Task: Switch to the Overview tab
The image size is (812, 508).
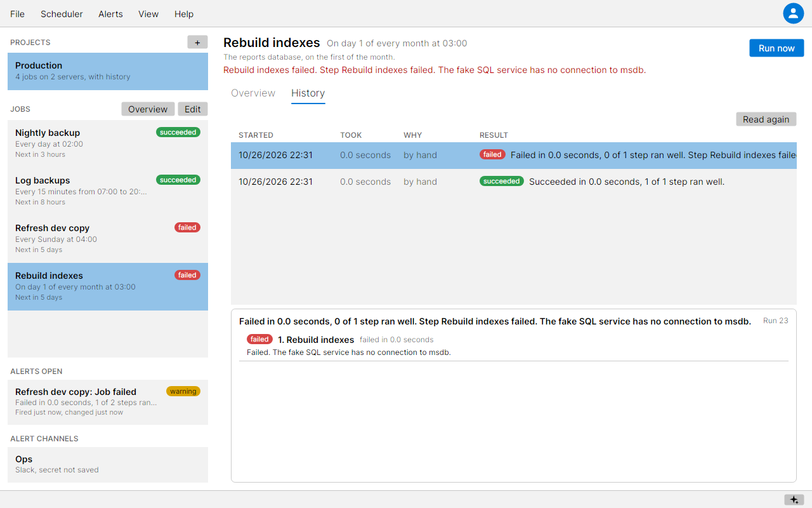Action: (253, 93)
